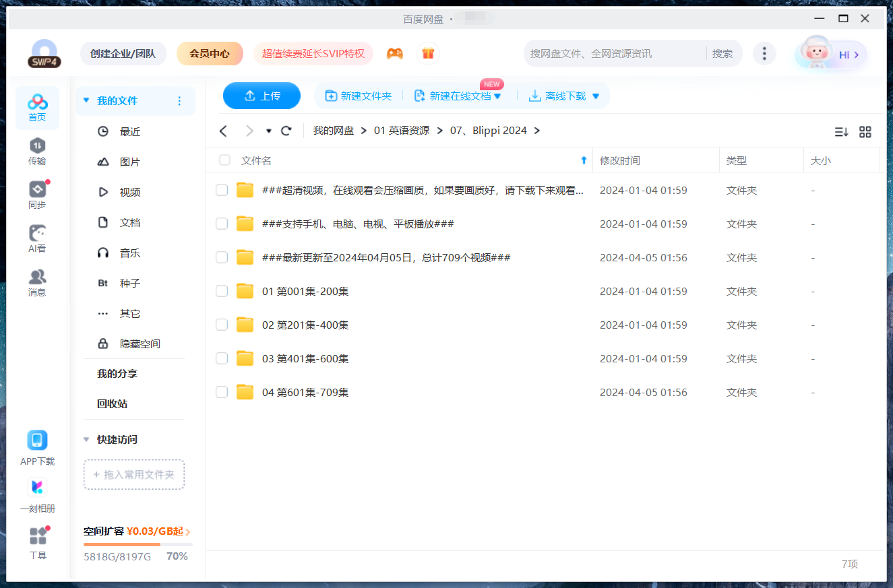Click 新建文件夹 button
This screenshot has height=588, width=893.
[359, 96]
